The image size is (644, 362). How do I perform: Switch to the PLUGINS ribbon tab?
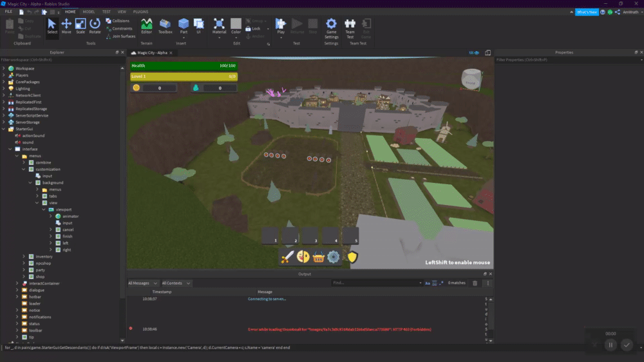(x=140, y=12)
